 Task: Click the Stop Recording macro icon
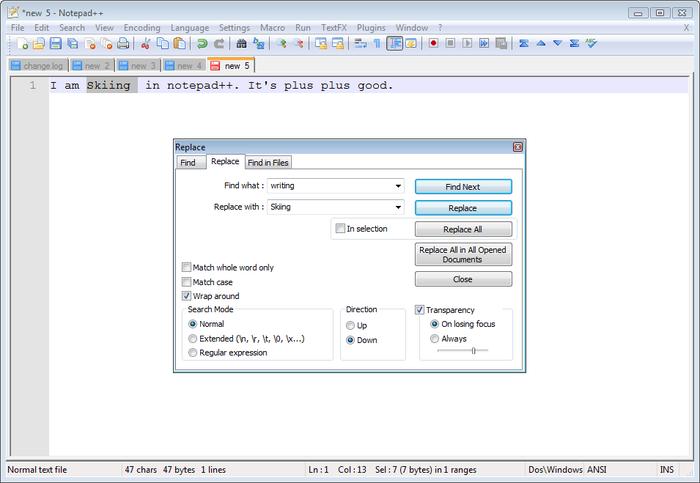point(450,43)
